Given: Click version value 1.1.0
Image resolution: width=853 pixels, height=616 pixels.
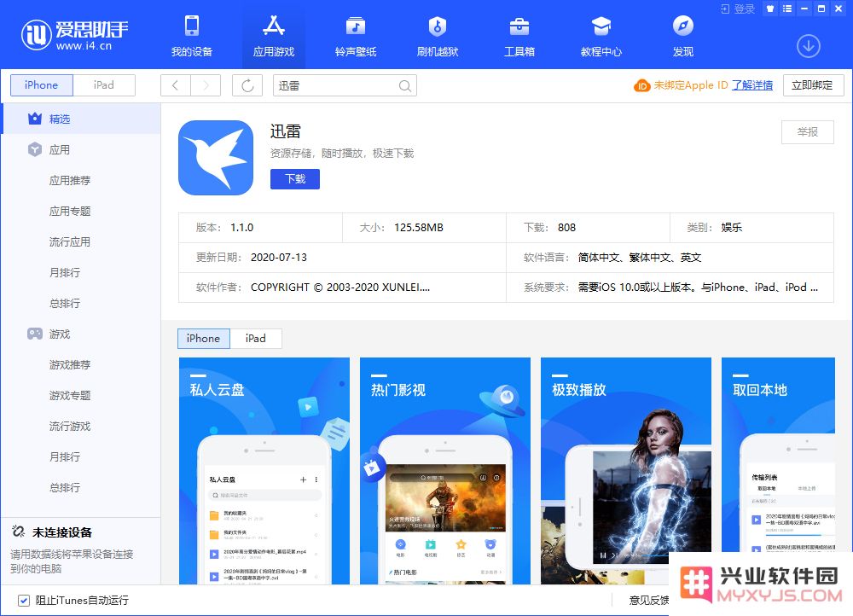Looking at the screenshot, I should coord(242,228).
